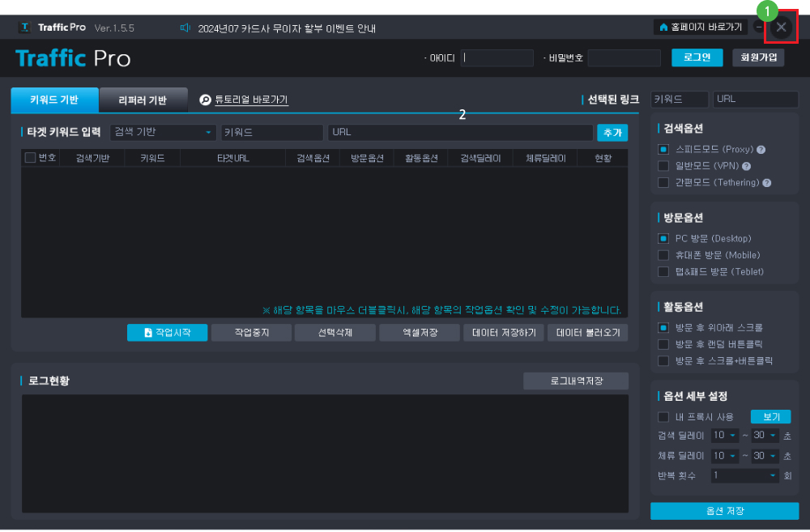Click the 회원가입 button
810x532 pixels.
[x=758, y=57]
